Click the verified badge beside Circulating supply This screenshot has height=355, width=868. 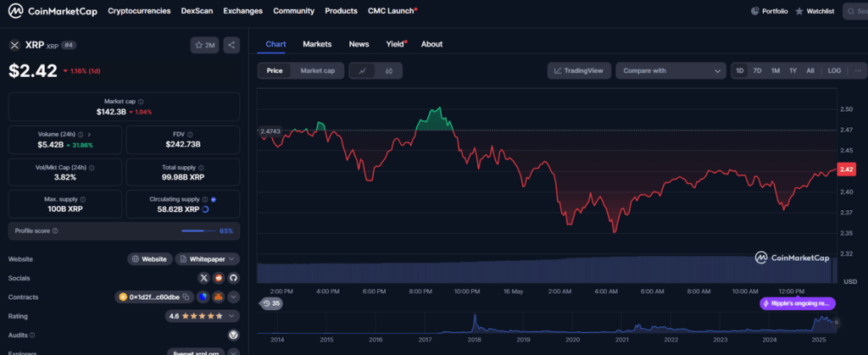pyautogui.click(x=214, y=199)
